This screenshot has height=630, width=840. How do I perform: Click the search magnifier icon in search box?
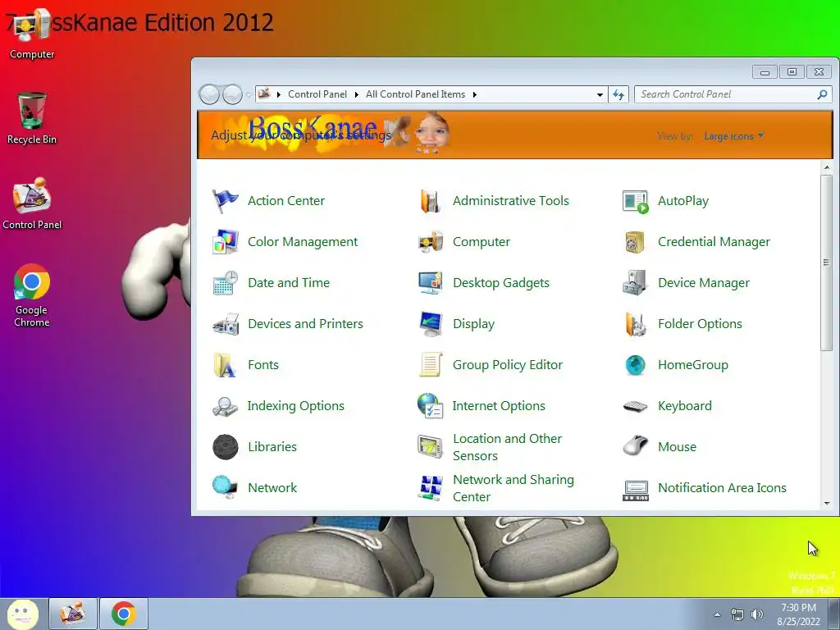click(x=822, y=95)
